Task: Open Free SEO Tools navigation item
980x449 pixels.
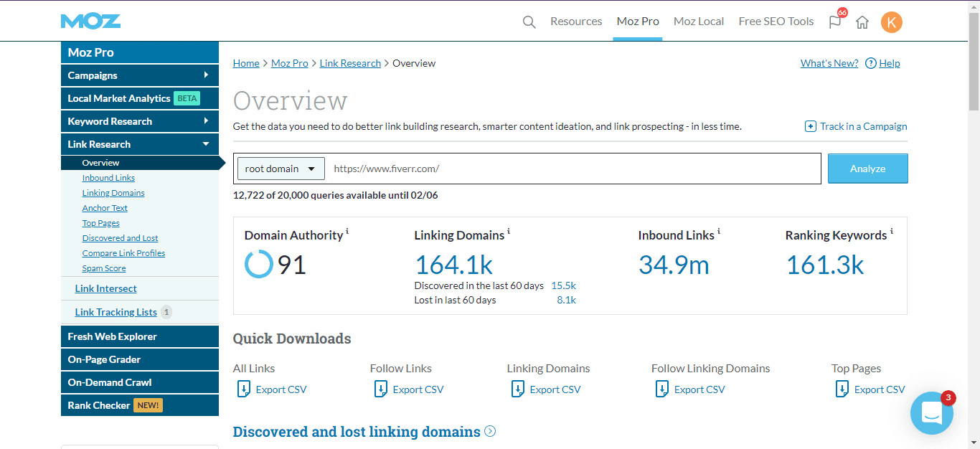Action: point(776,21)
